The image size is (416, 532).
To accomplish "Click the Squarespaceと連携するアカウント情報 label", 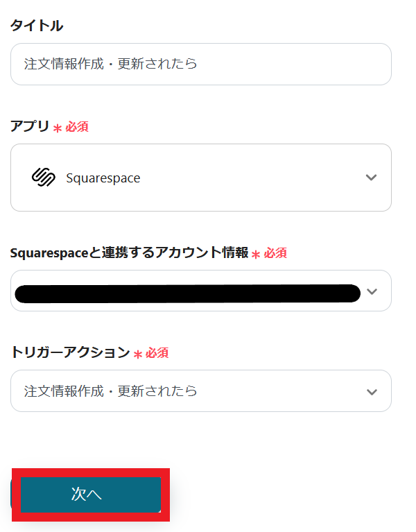I will (x=129, y=253).
